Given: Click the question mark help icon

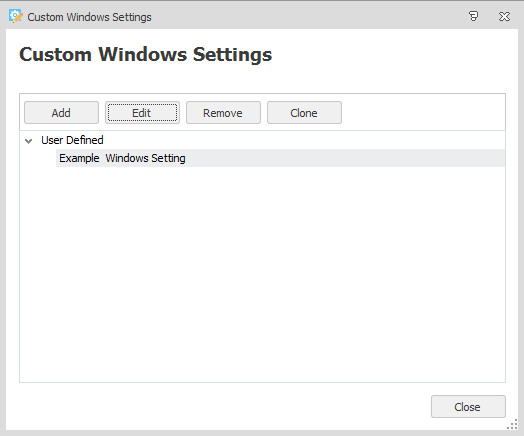Looking at the screenshot, I should point(474,16).
